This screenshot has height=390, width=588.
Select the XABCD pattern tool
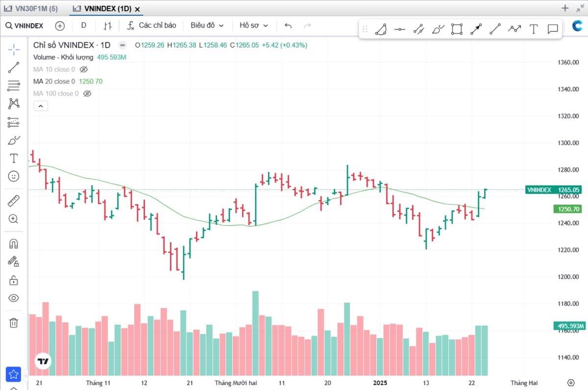pyautogui.click(x=14, y=104)
